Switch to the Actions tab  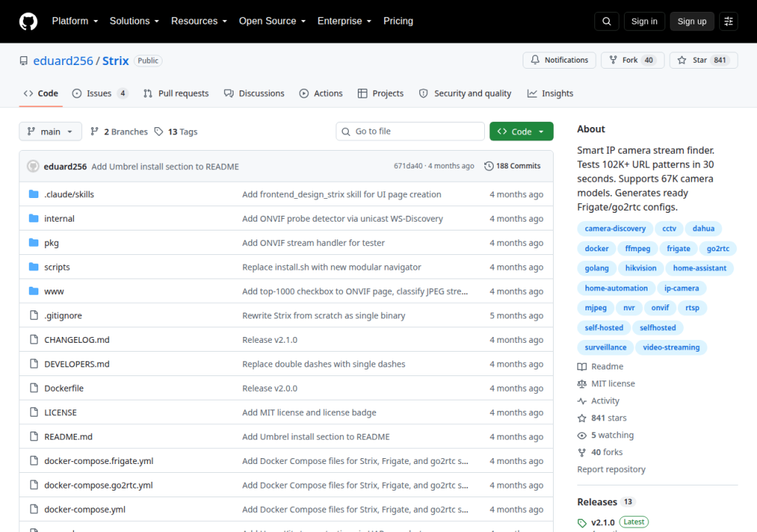(321, 93)
